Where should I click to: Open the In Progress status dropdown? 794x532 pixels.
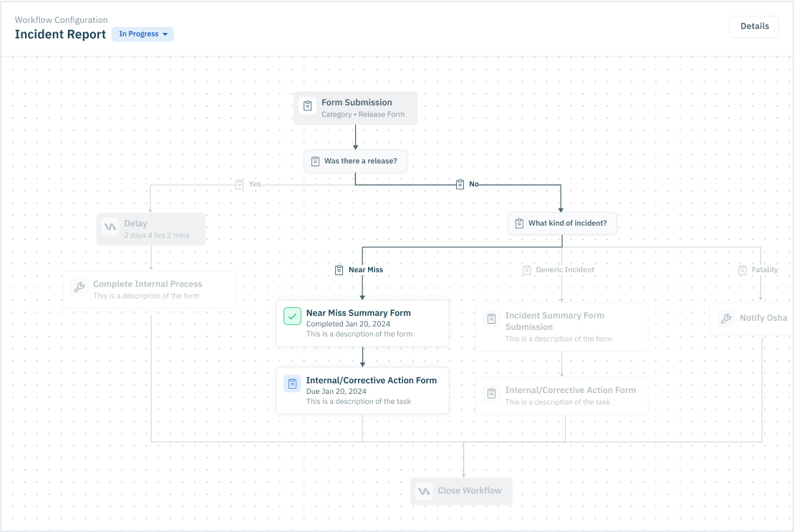[x=142, y=34]
